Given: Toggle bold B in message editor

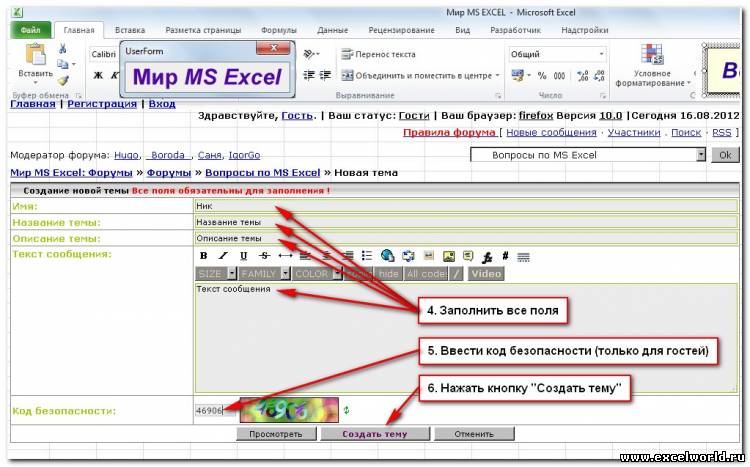Looking at the screenshot, I should click(203, 256).
